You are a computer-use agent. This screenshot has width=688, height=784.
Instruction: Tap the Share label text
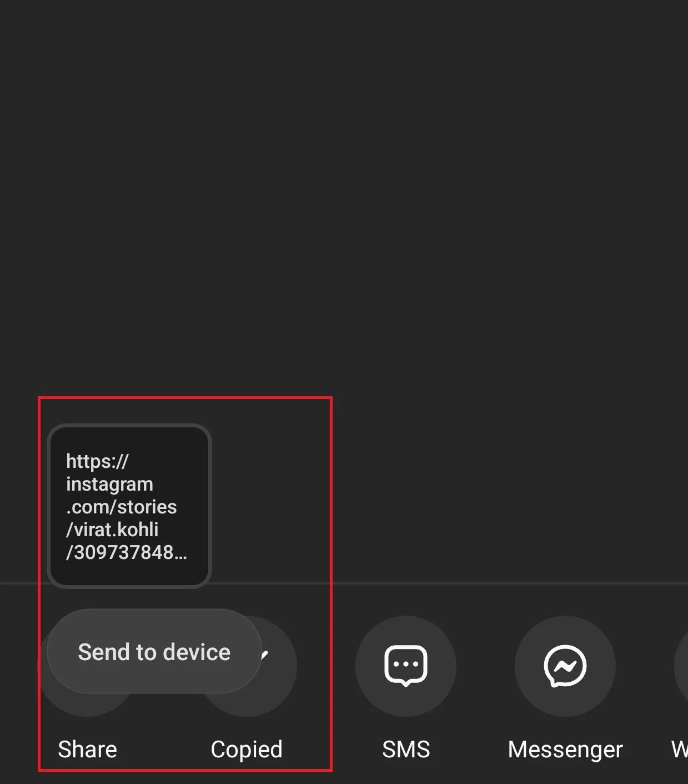(88, 749)
